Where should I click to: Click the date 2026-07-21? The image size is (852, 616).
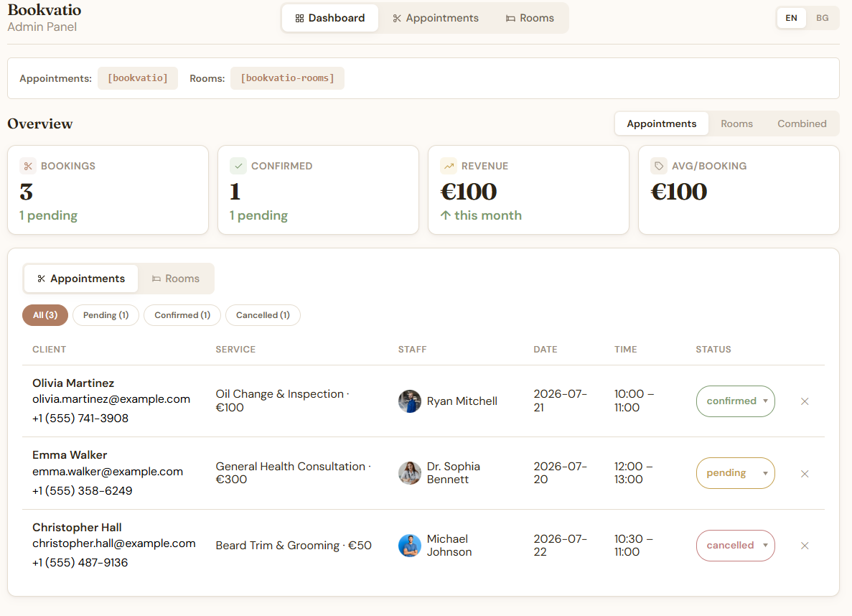(560, 401)
